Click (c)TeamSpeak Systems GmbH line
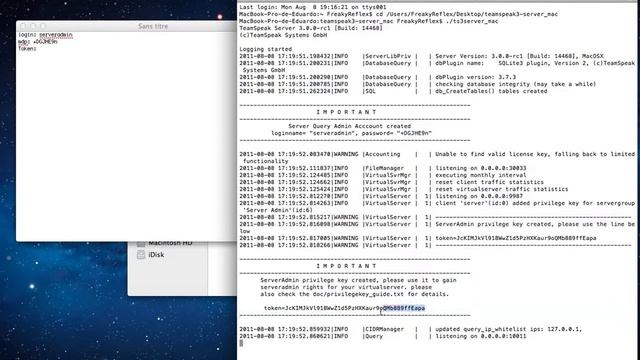640x360 pixels. tap(283, 35)
